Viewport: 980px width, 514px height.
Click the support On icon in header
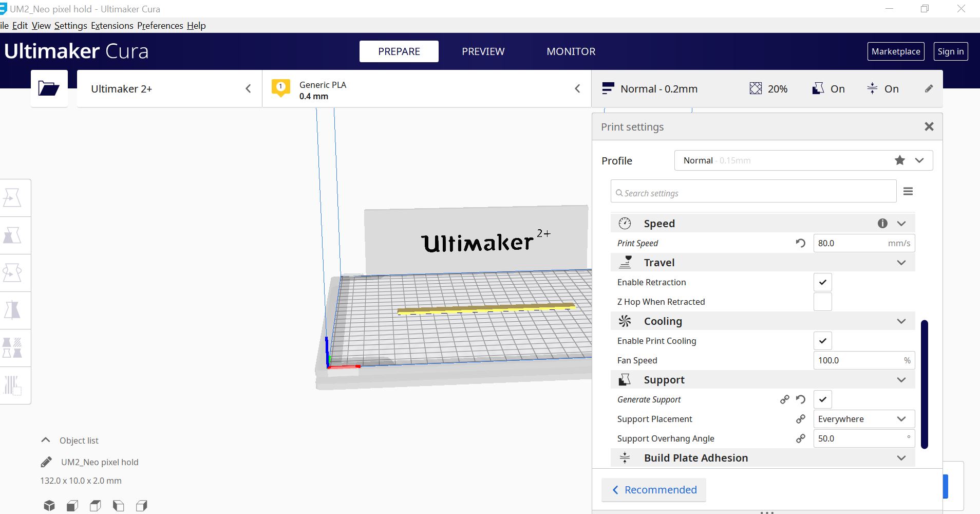[818, 88]
